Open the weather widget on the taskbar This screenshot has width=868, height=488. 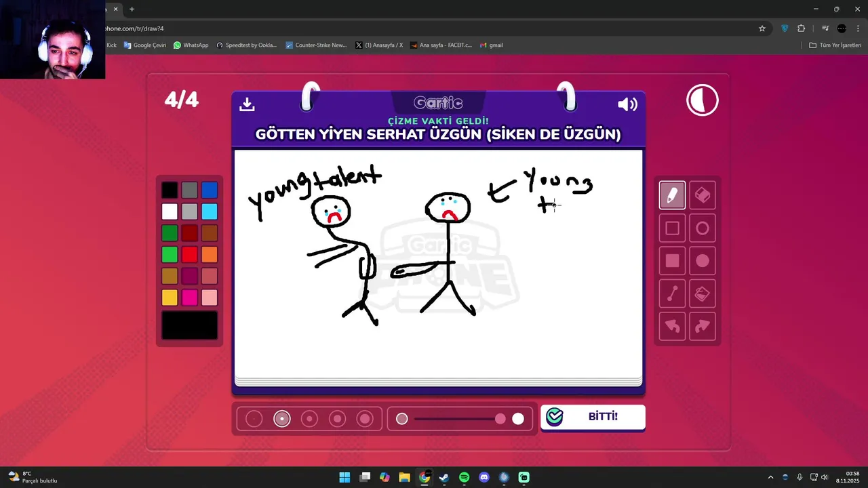pyautogui.click(x=33, y=477)
